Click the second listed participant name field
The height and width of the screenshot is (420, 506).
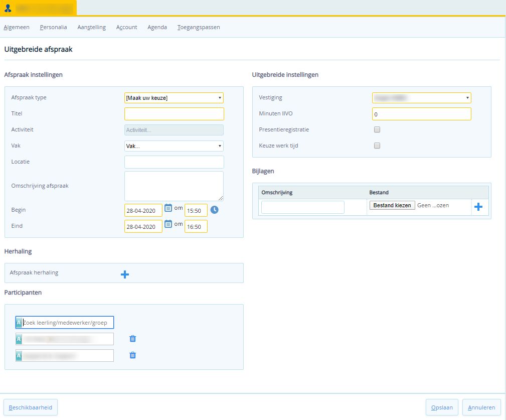pyautogui.click(x=65, y=355)
